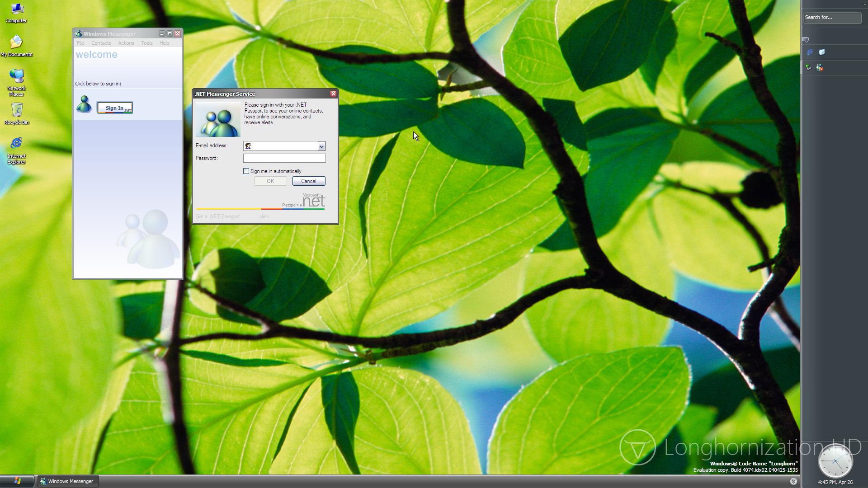This screenshot has height=488, width=868.
Task: Expand the E-mail address dropdown
Action: pyautogui.click(x=321, y=146)
